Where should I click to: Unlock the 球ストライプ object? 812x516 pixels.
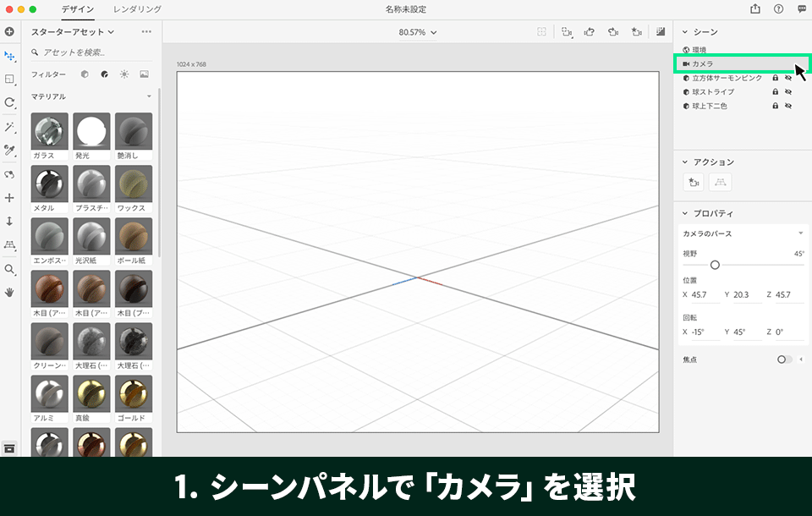tap(776, 91)
